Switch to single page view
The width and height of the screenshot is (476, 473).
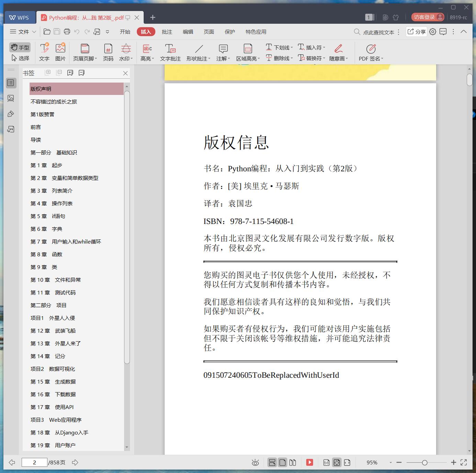283,462
